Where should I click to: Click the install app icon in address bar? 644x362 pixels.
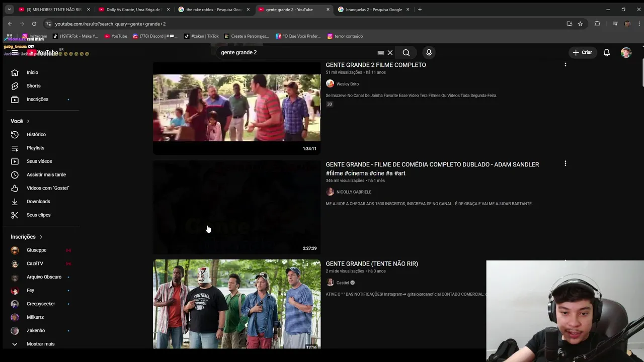coord(569,24)
